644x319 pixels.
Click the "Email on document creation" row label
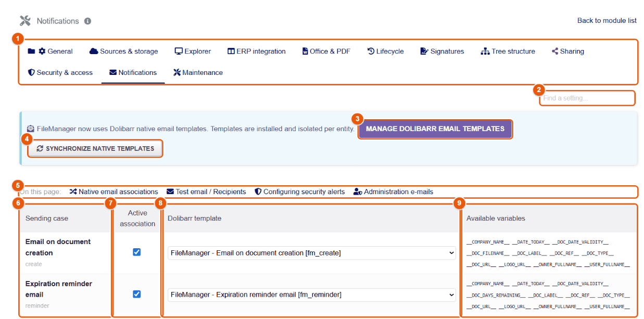(58, 247)
